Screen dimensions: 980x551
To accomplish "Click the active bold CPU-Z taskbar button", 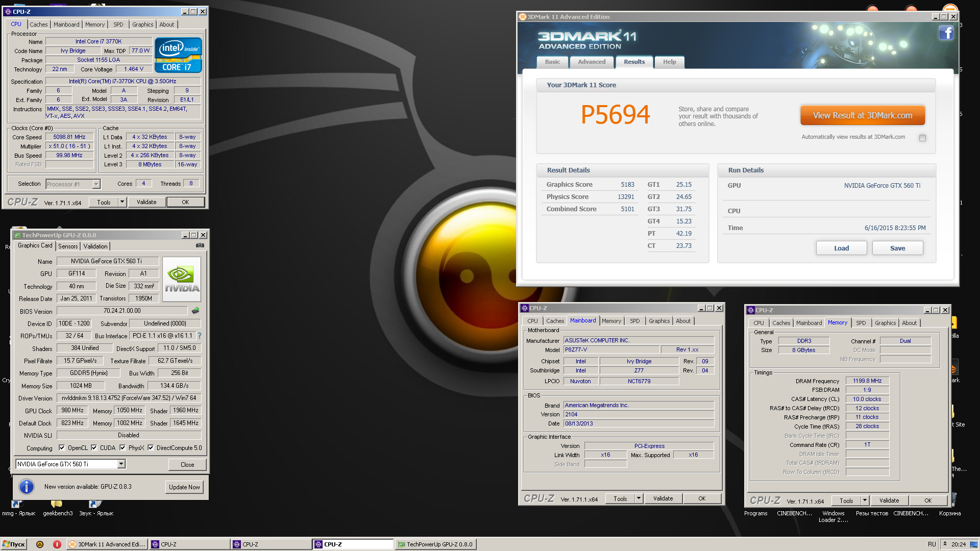I will (x=353, y=544).
